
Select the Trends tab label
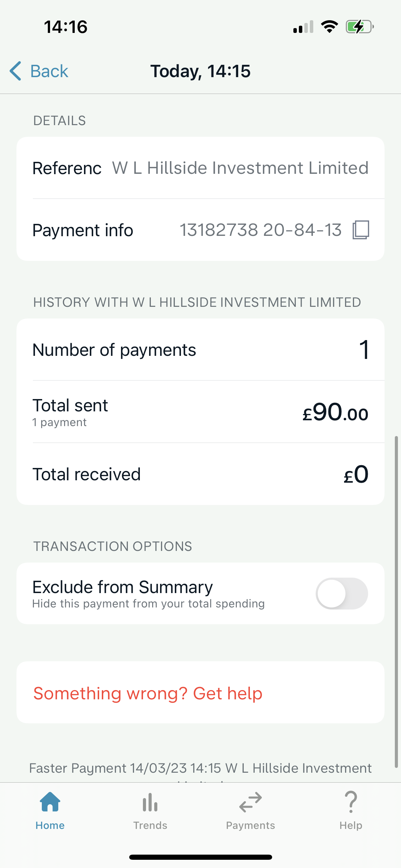(150, 825)
